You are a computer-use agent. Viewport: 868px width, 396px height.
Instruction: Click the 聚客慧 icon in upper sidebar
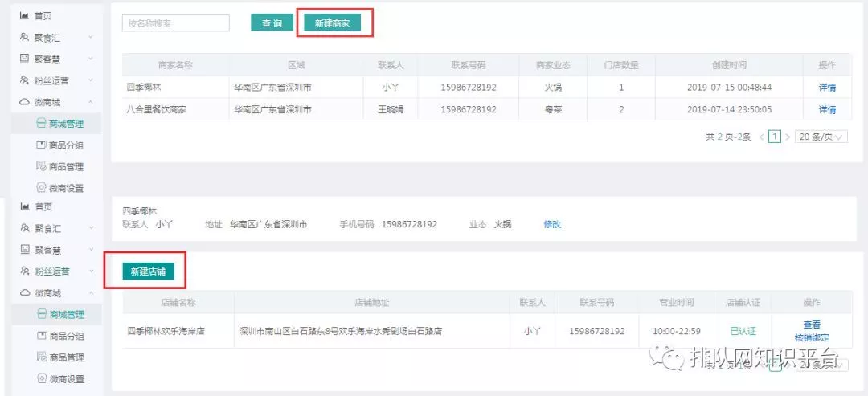tap(24, 59)
